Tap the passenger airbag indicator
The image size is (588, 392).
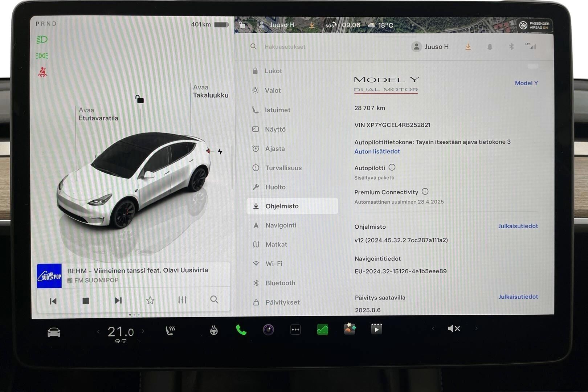[535, 25]
